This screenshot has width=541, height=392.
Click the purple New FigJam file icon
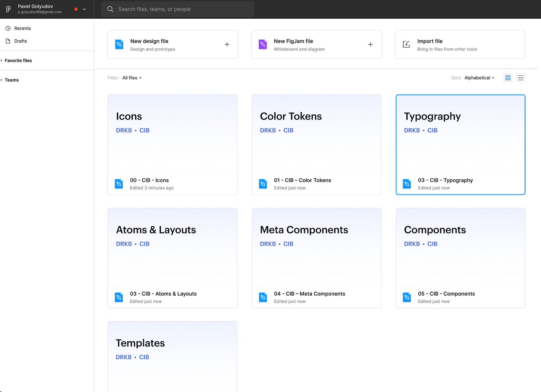(x=263, y=44)
